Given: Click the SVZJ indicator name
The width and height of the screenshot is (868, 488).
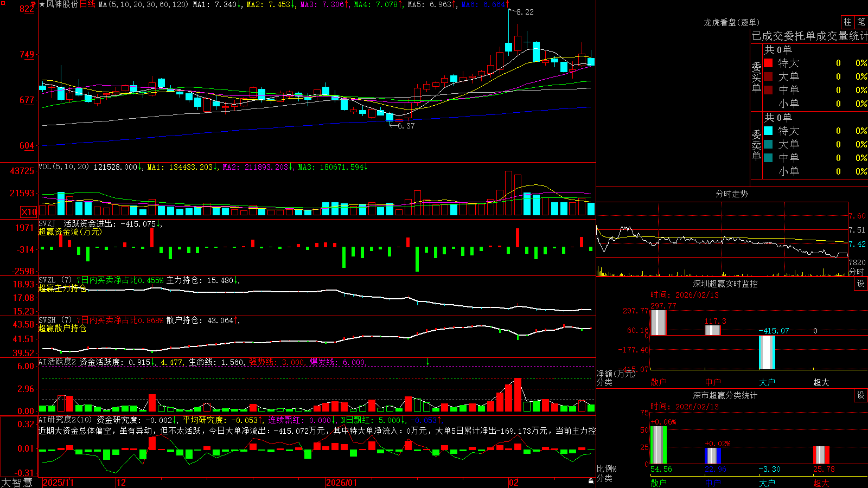Looking at the screenshot, I should click(x=47, y=223).
